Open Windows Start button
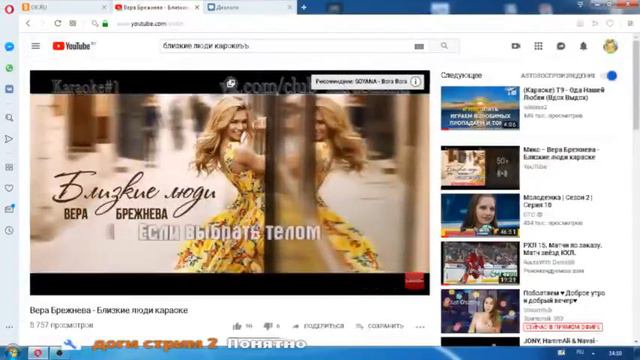The height and width of the screenshot is (360, 640). pyautogui.click(x=12, y=352)
